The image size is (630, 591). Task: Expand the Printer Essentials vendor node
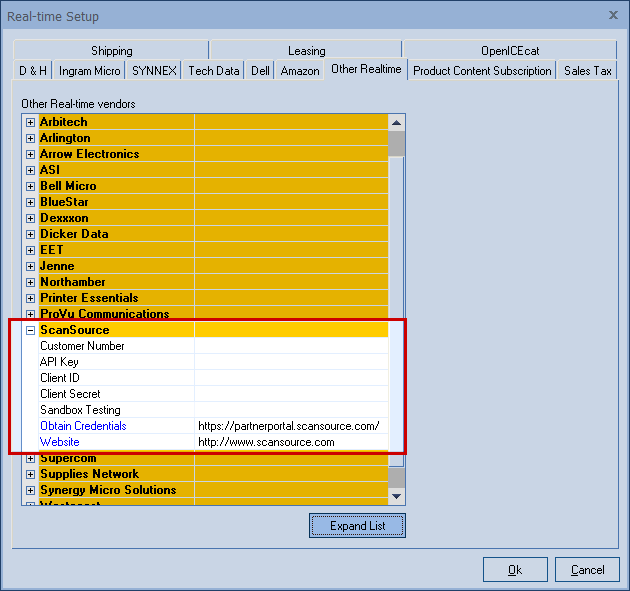point(30,298)
